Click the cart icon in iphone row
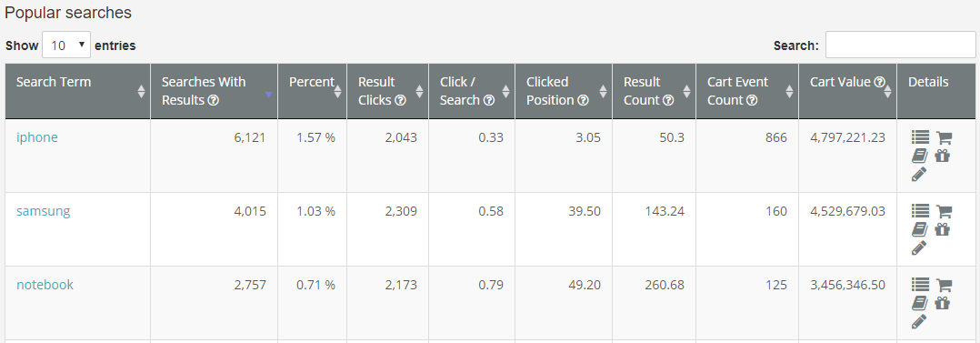980x343 pixels. click(944, 137)
